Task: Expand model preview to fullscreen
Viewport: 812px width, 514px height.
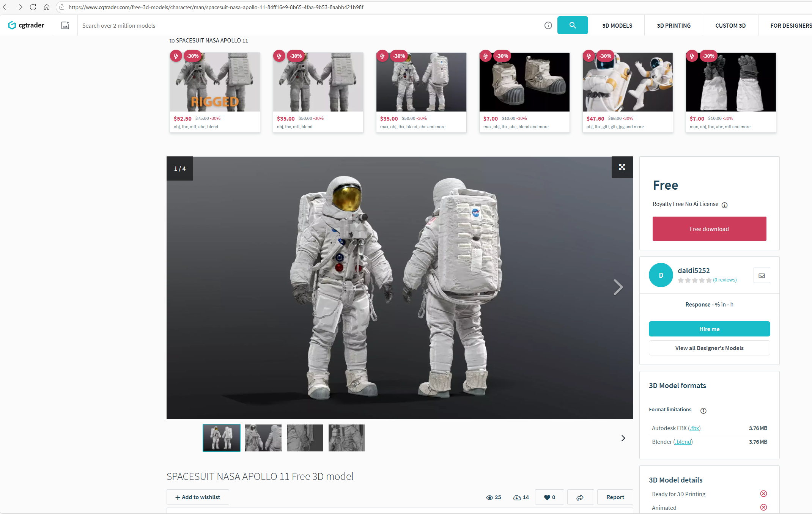Action: [x=622, y=167]
